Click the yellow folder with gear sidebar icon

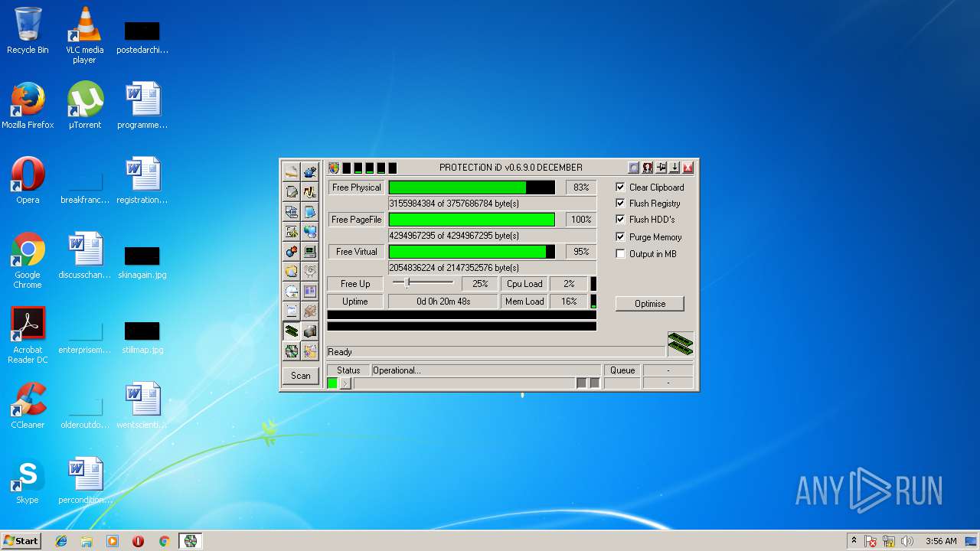point(310,351)
